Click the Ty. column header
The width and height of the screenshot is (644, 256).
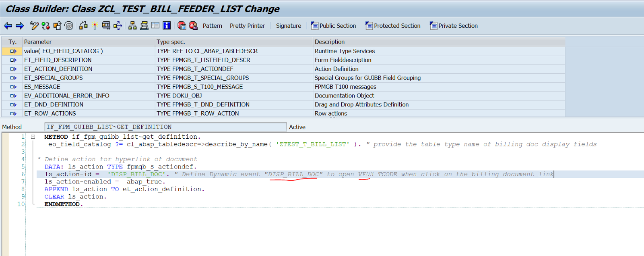coord(12,42)
